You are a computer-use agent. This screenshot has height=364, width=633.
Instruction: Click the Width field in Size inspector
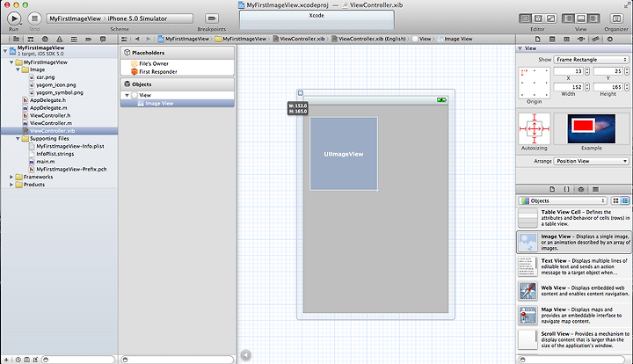(569, 87)
